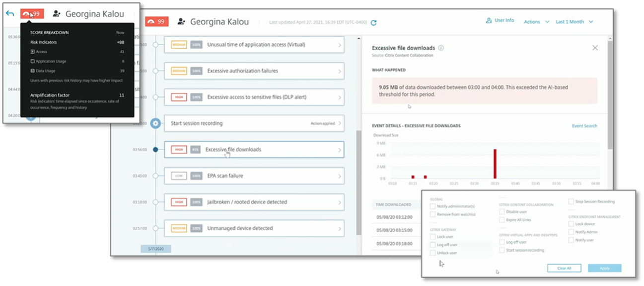
Task: Check Stop Session Recording checkbox
Action: pyautogui.click(x=571, y=201)
